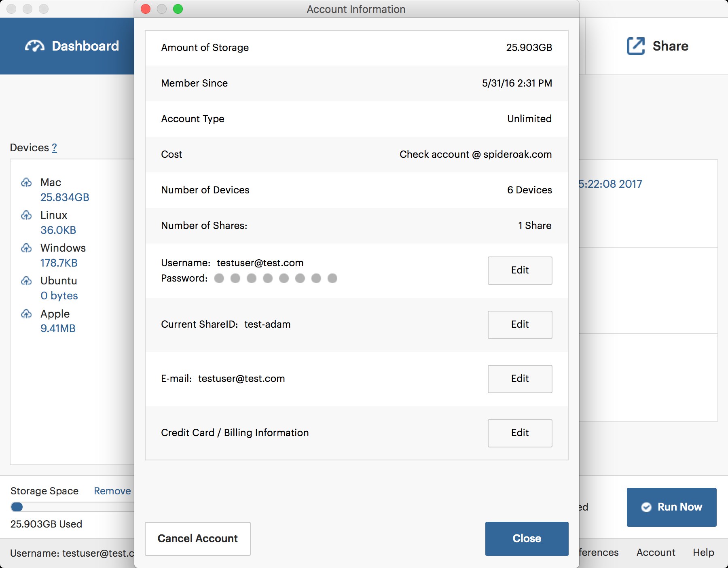Image resolution: width=728 pixels, height=568 pixels.
Task: Click the 36.0KB size under Linux
Action: pos(58,230)
